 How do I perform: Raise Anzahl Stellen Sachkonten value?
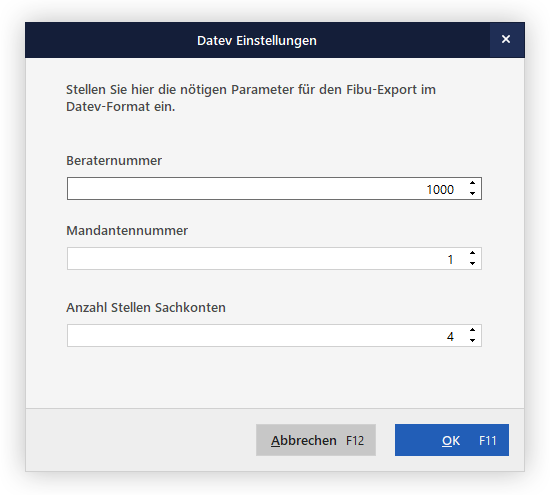coord(472,330)
